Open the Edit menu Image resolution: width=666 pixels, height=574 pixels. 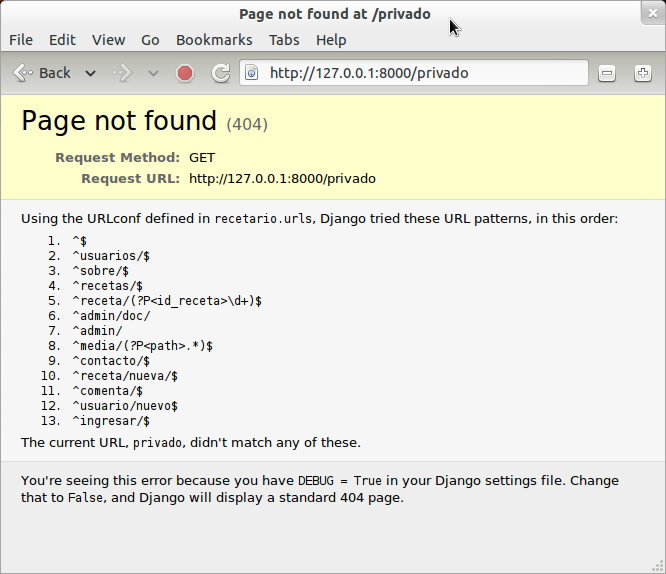[x=62, y=40]
